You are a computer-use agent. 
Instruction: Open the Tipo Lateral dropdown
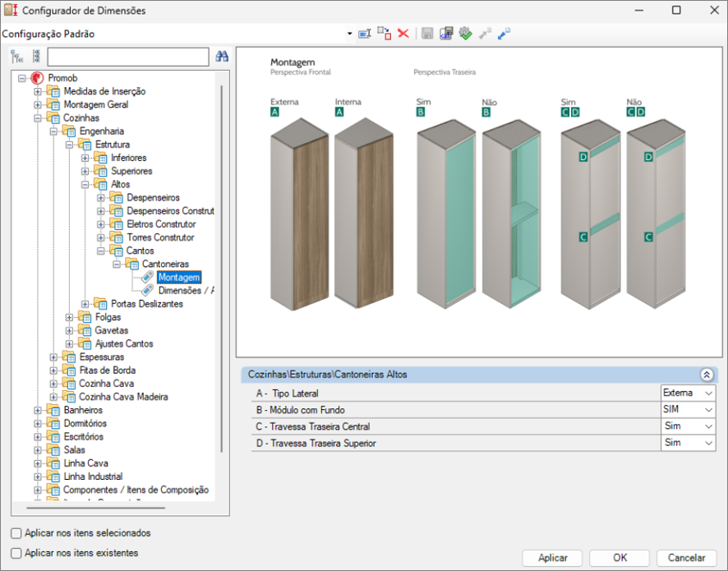point(688,394)
